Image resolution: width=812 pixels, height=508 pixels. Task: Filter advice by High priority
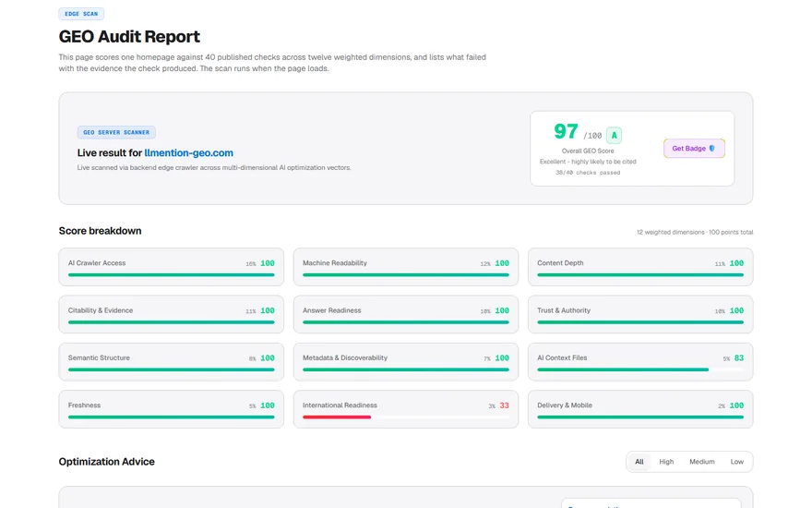pos(666,461)
